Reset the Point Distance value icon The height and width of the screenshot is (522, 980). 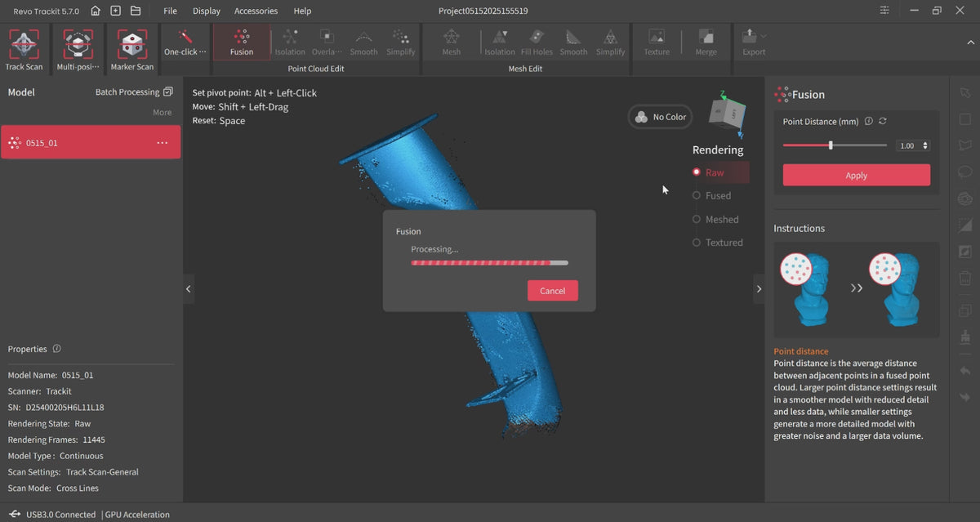[x=883, y=122]
